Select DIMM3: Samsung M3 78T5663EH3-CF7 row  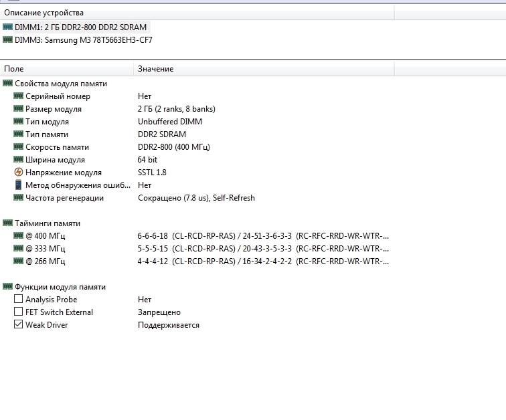(84, 40)
